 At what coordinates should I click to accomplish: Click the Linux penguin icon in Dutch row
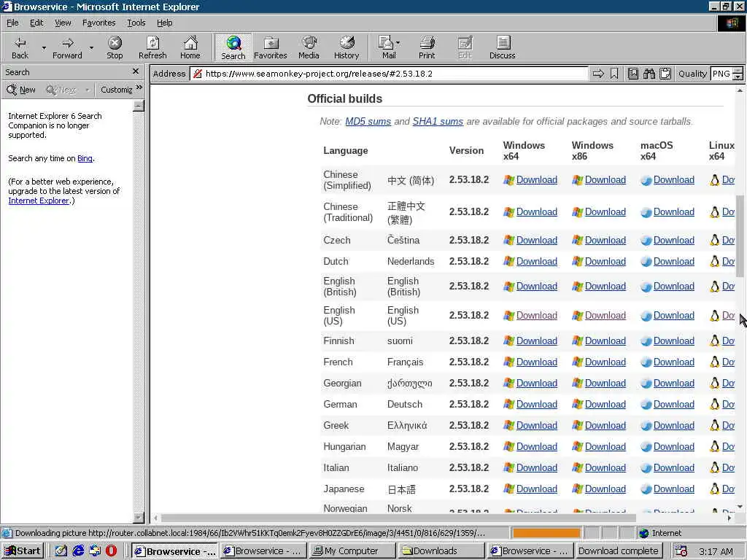click(715, 262)
